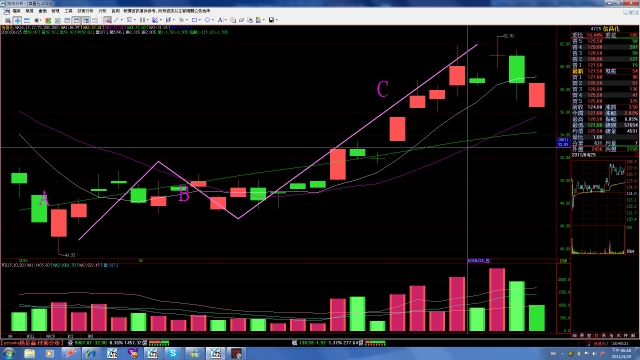This screenshot has width=640, height=360.
Task: Click the red and green color scheme icon
Action: click(x=48, y=20)
